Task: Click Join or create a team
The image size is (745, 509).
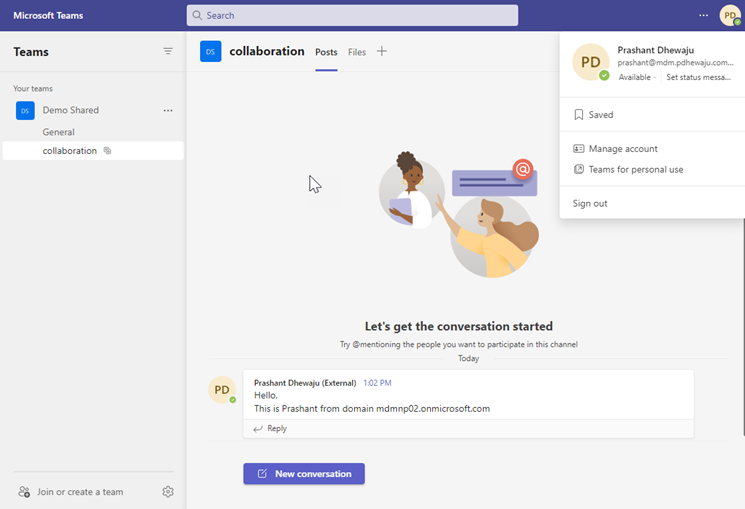Action: click(80, 492)
